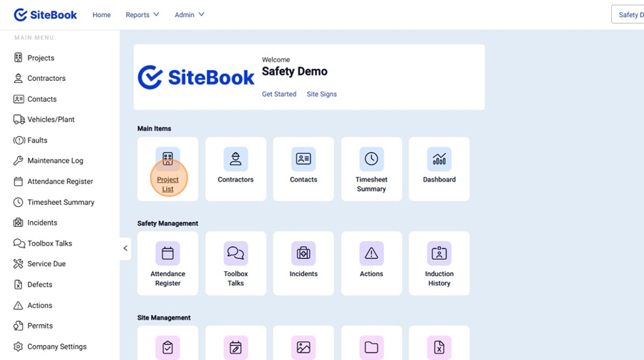Screen dimensions: 644x360
Task: Click the Toolbox Talks speech bubble tile
Action: click(x=235, y=253)
